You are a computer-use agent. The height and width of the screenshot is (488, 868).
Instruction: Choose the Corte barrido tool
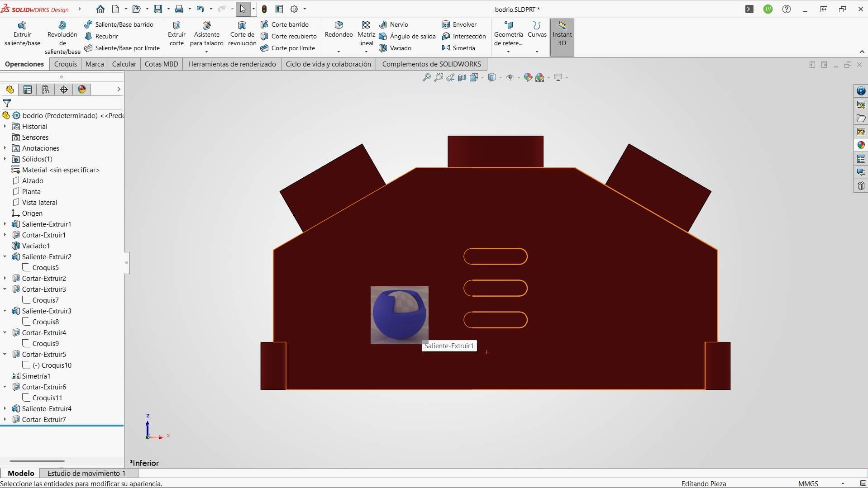[285, 24]
